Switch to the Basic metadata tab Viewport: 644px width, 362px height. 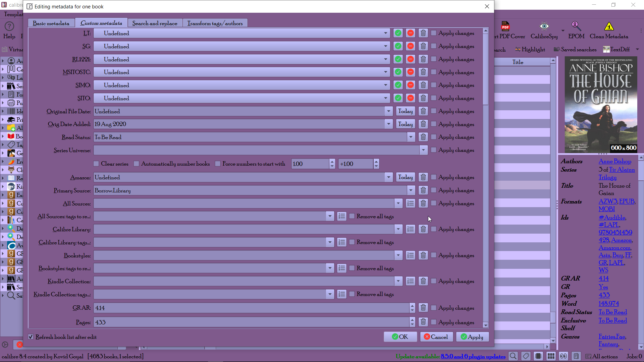51,23
